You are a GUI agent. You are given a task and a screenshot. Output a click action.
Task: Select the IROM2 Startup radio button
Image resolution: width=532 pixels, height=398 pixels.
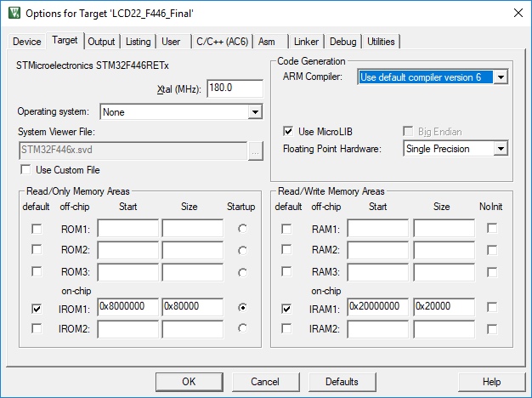pyautogui.click(x=244, y=328)
